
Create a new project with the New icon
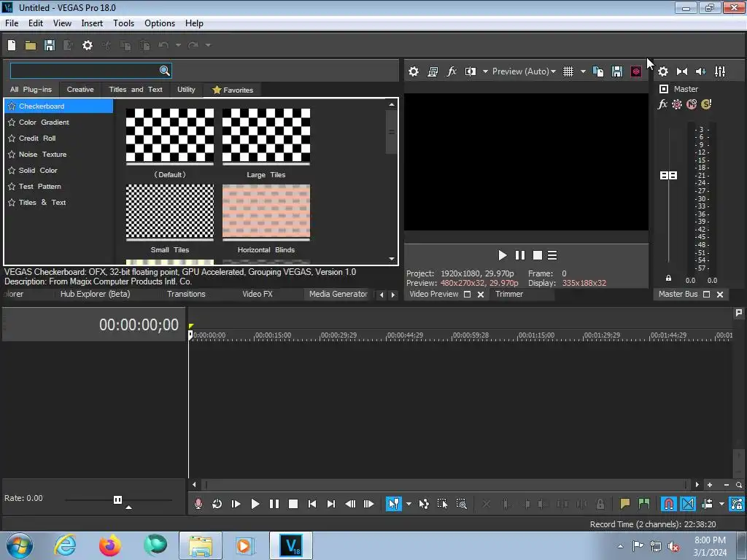coord(12,45)
